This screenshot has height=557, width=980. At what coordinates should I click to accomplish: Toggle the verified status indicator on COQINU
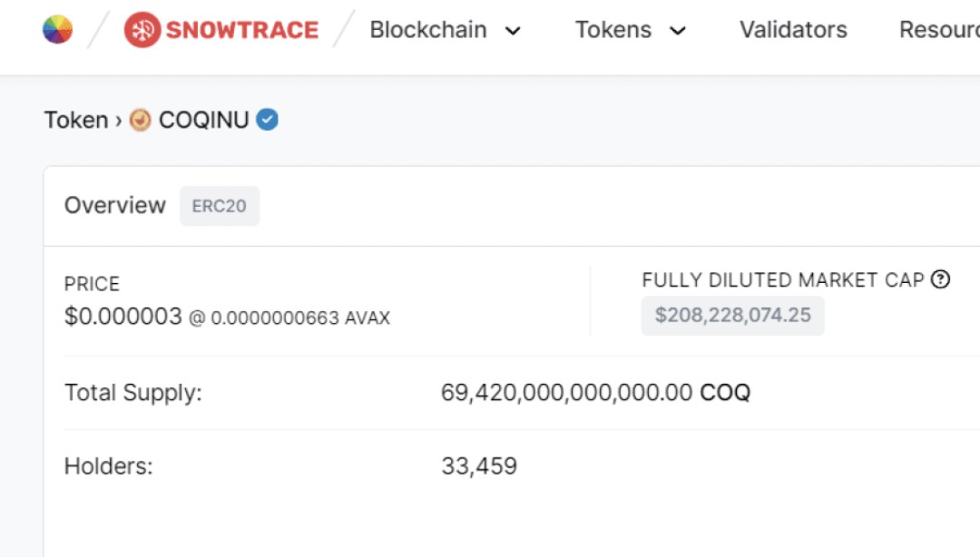[266, 119]
